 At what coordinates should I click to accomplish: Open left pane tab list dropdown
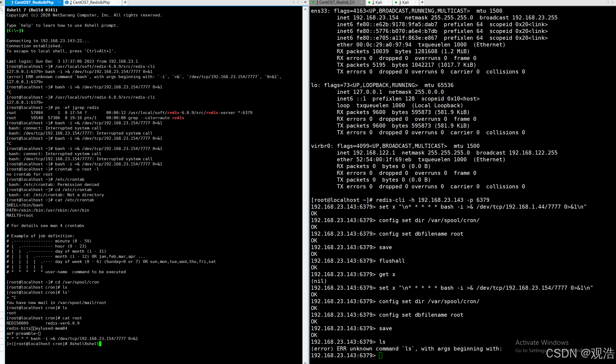pyautogui.click(x=305, y=2)
